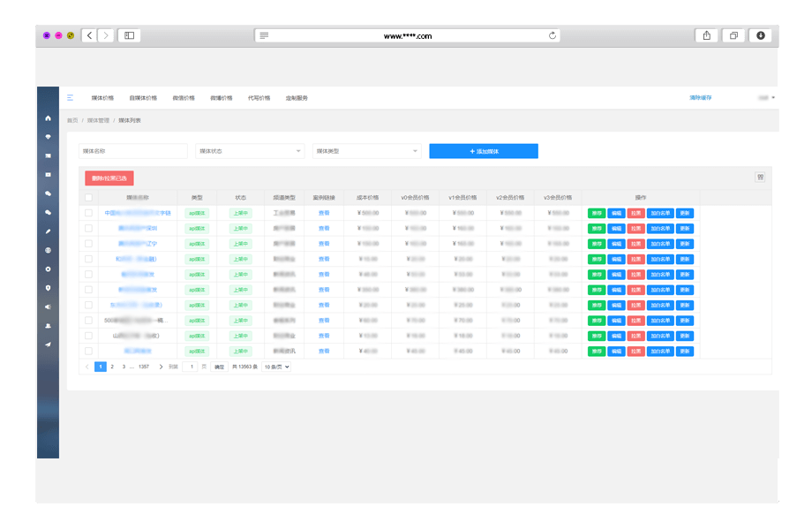Open the column layout grid icon above the table
812x530 pixels.
[760, 177]
